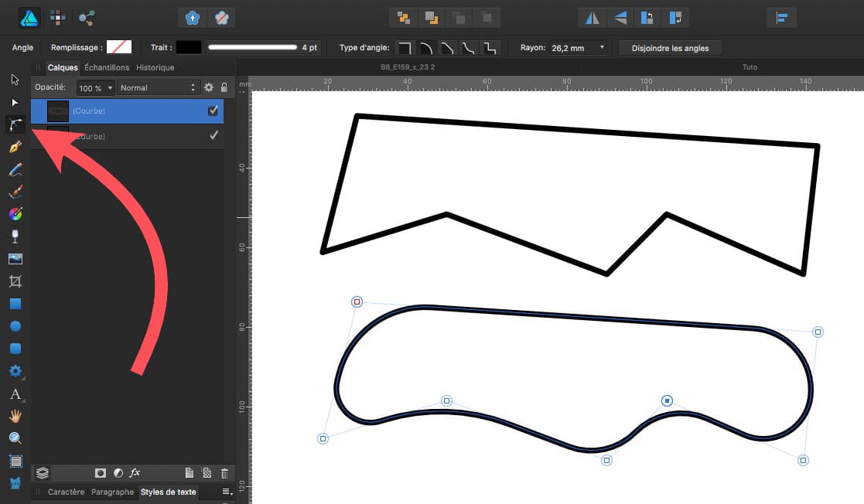Screen dimensions: 864x504
Task: Click the Trait black stroke swatch
Action: pyautogui.click(x=189, y=47)
